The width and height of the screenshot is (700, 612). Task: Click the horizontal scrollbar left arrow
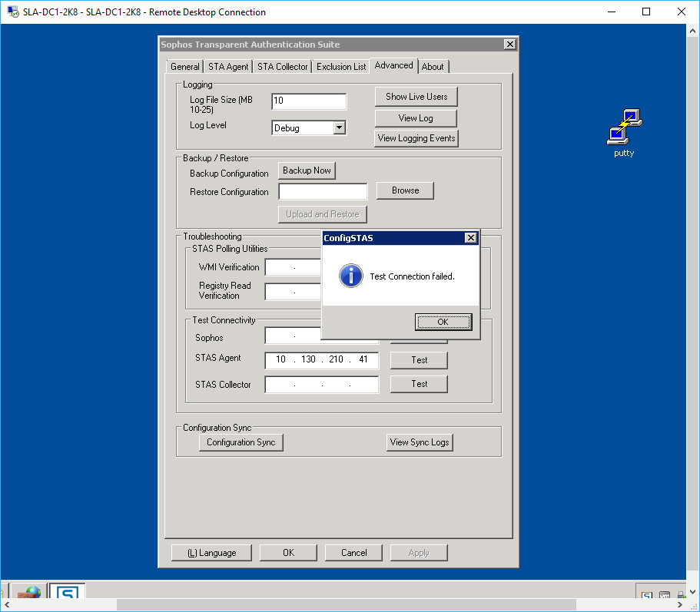[x=7, y=605]
